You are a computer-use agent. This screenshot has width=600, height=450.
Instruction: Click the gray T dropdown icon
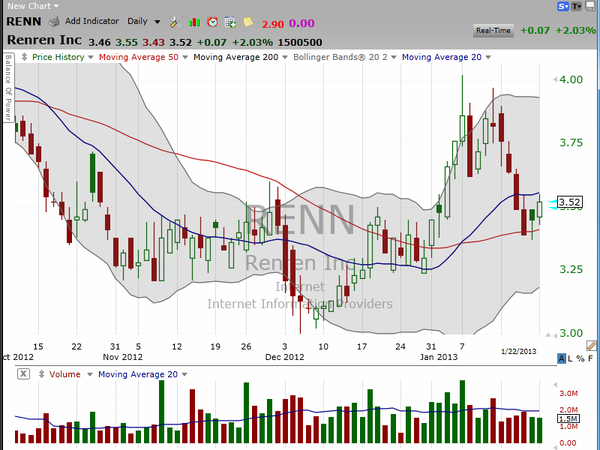click(577, 6)
